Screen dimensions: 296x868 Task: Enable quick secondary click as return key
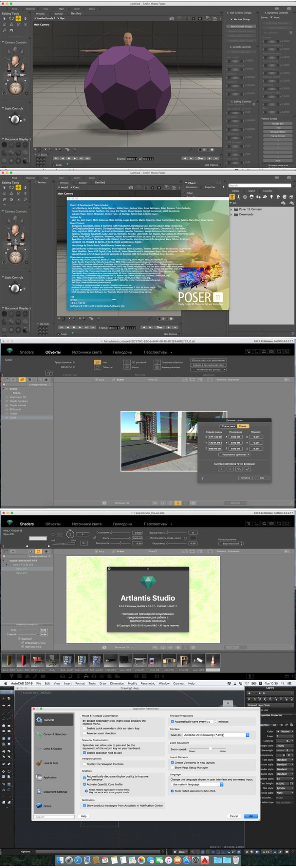click(84, 728)
